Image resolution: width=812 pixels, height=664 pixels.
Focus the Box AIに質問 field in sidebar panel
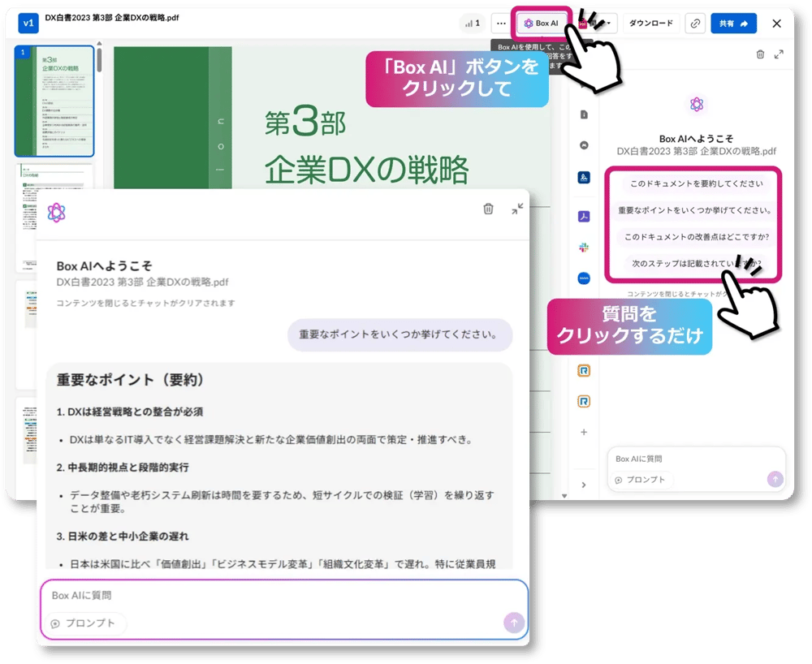tap(696, 459)
